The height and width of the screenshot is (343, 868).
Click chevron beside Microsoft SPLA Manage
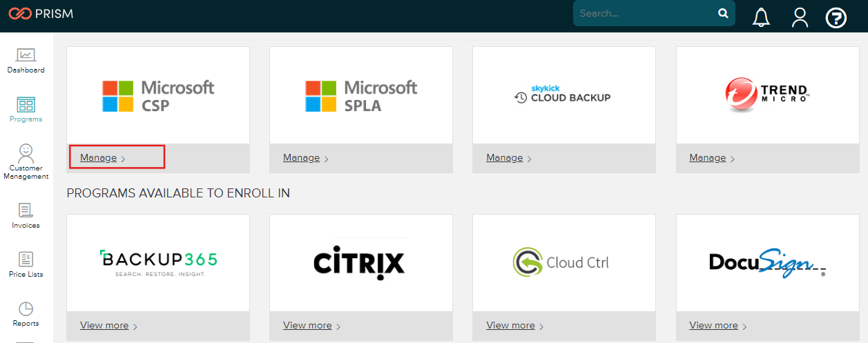(x=326, y=159)
